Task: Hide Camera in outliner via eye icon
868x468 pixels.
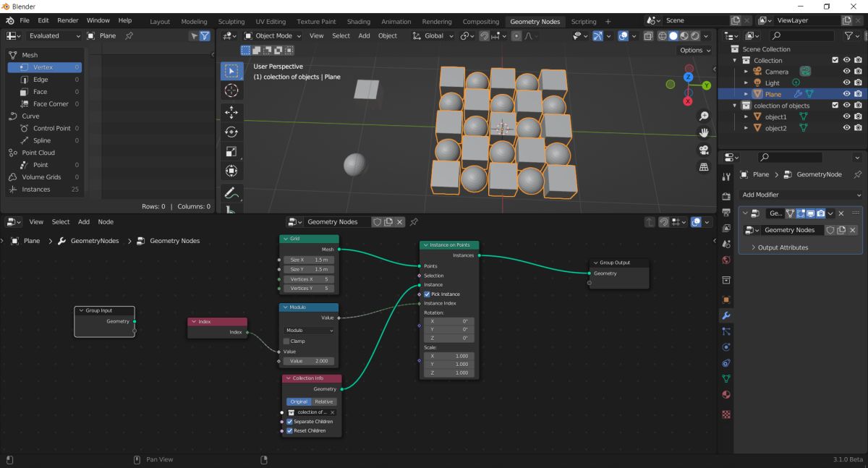Action: point(846,72)
